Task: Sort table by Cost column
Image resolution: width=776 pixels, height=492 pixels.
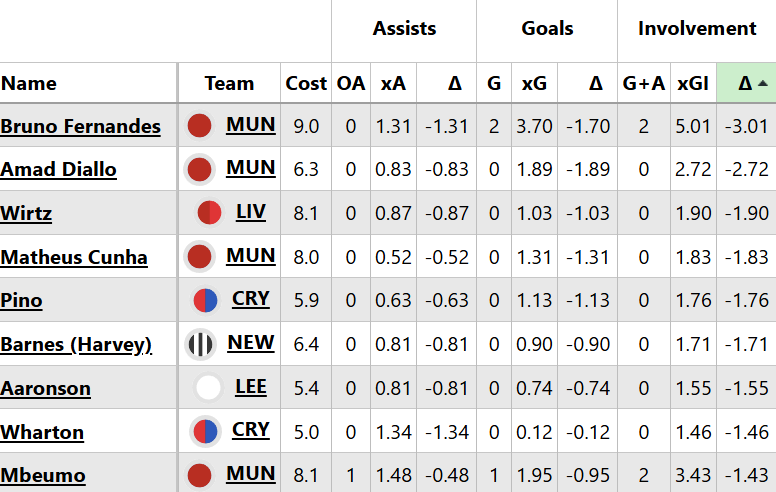Action: tap(306, 84)
